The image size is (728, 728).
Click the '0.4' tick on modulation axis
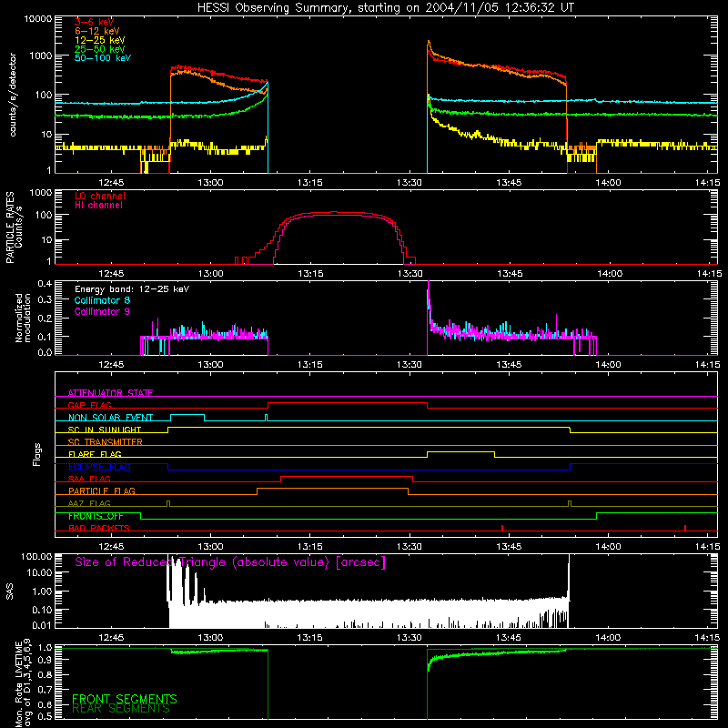pos(45,284)
